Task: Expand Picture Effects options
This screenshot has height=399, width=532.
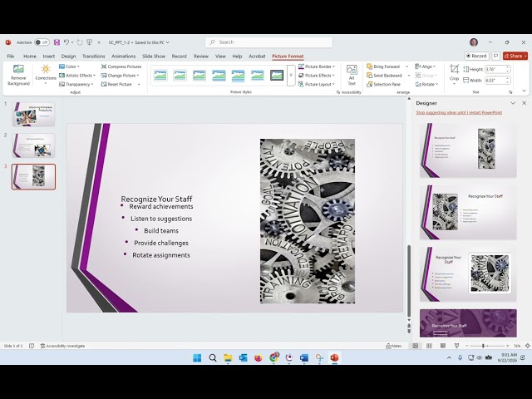Action: pos(317,76)
